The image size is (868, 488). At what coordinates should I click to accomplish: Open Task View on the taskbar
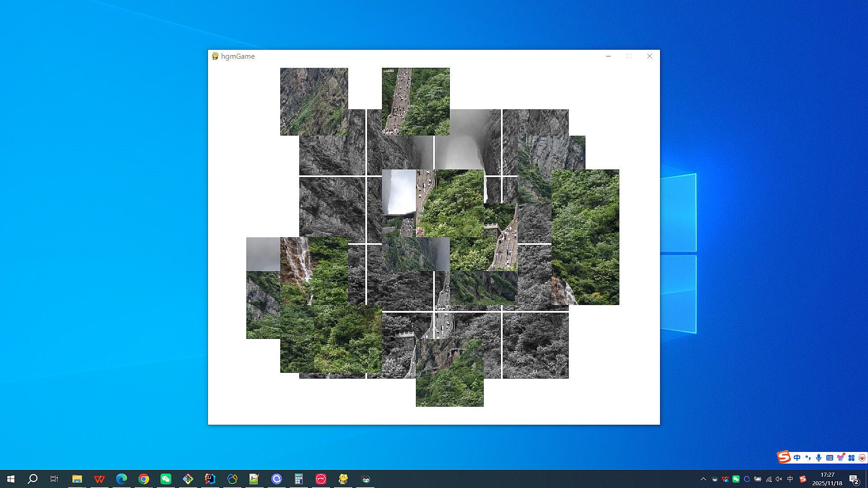(54, 479)
